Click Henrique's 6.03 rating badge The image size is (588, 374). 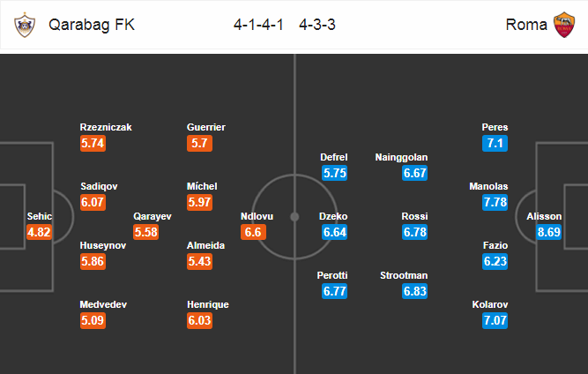[x=199, y=320]
